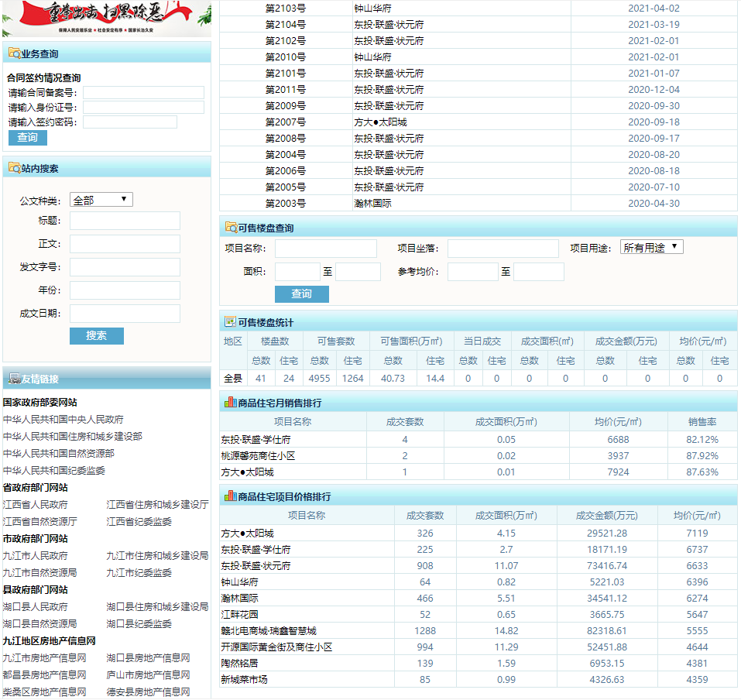This screenshot has width=741, height=700.
Task: Visit the 九江市房地产信息网 link
Action: [x=44, y=658]
